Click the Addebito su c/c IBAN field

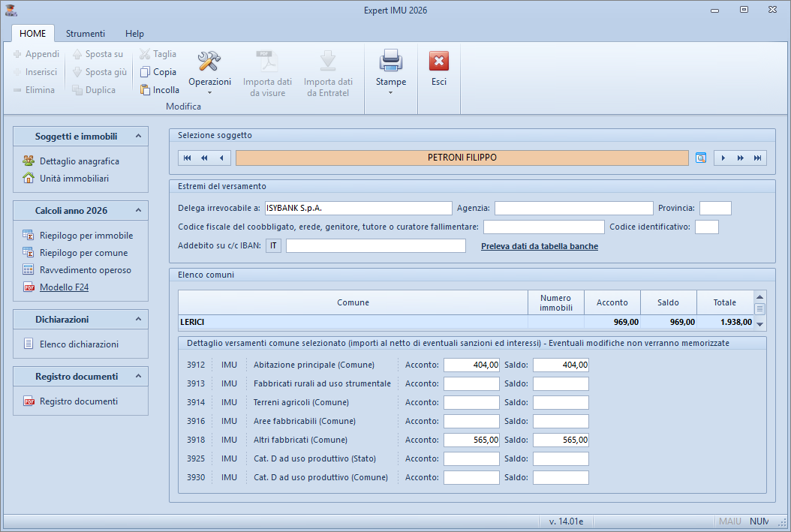(375, 246)
